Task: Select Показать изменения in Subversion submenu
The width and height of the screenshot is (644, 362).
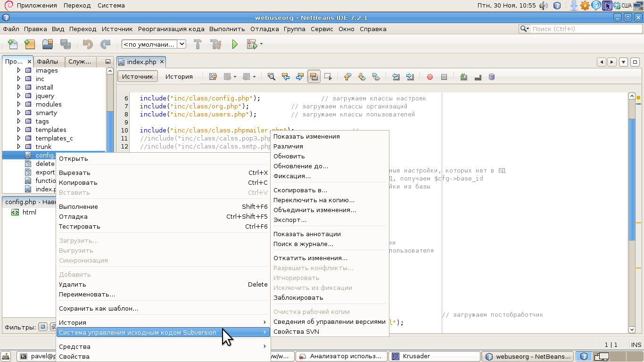Action: (x=330, y=136)
